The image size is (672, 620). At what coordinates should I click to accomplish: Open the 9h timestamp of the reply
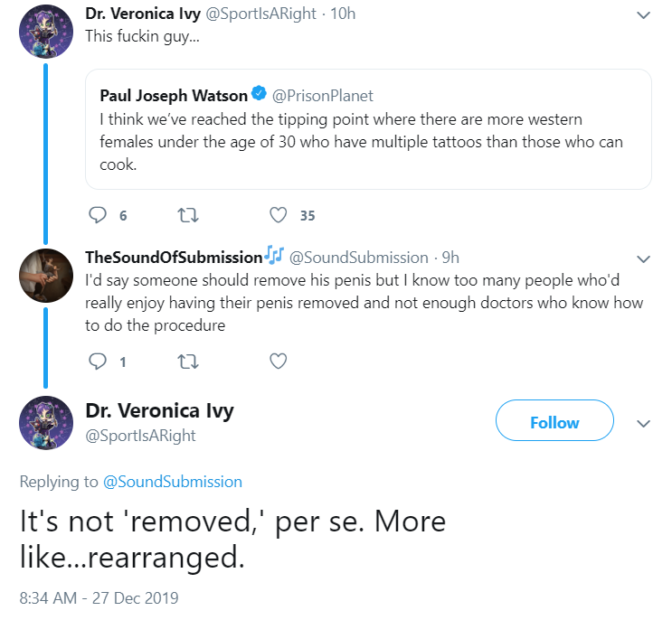[x=450, y=258]
